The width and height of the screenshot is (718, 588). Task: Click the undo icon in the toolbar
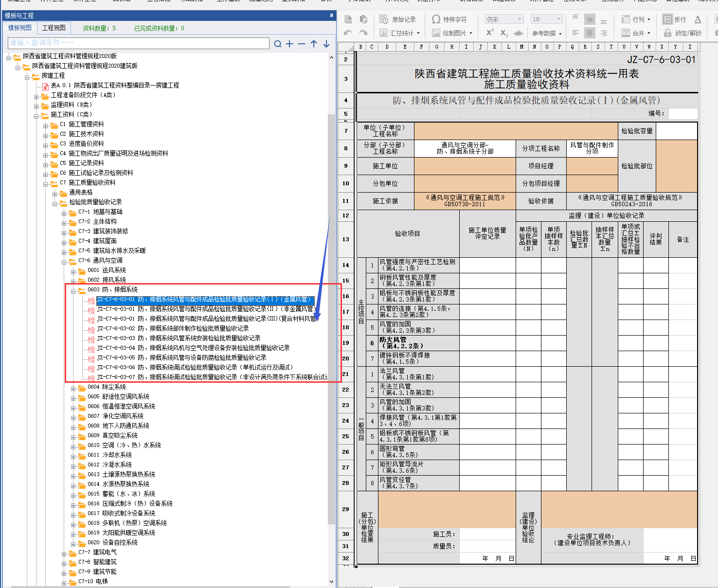[348, 33]
